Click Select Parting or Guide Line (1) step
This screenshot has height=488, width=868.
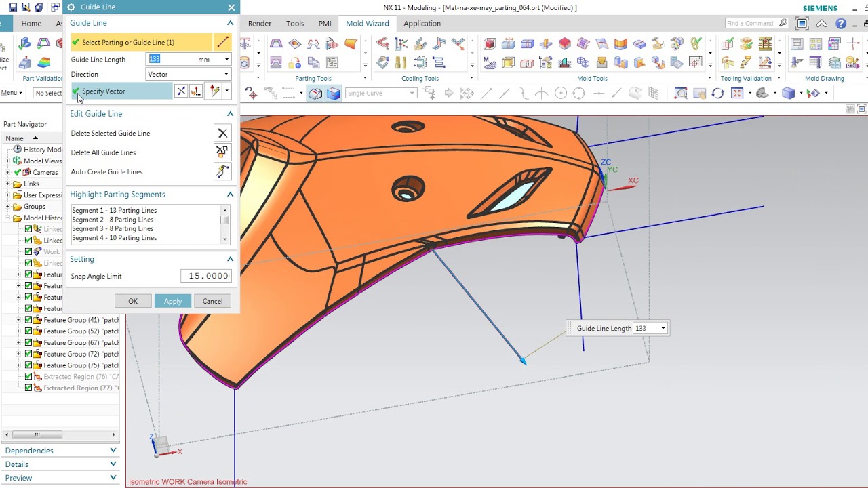pos(141,42)
